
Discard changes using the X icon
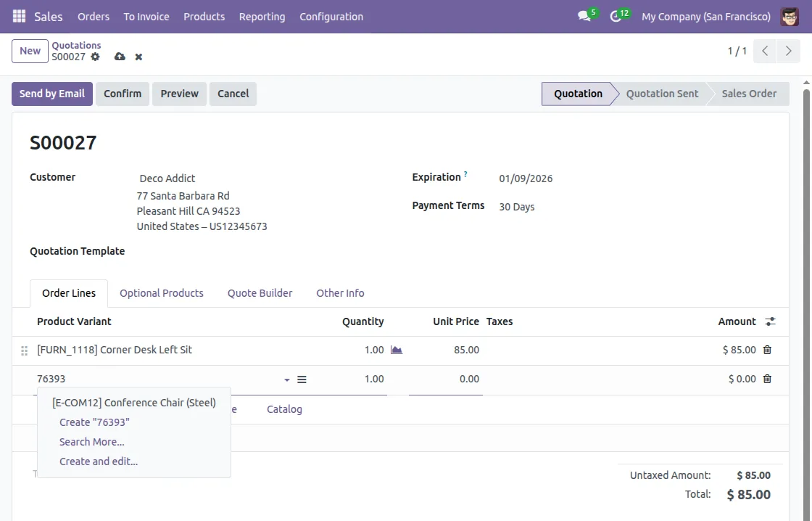coord(138,56)
